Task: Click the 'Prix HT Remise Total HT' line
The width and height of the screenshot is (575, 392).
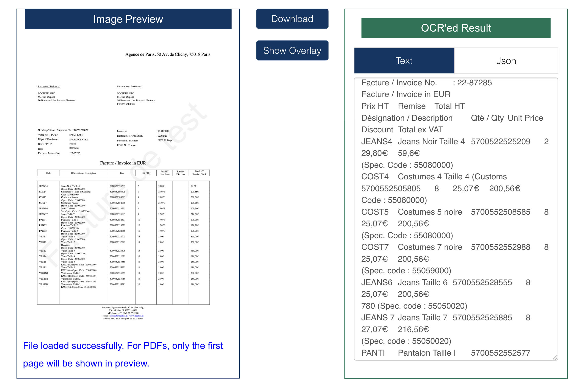Action: [413, 106]
